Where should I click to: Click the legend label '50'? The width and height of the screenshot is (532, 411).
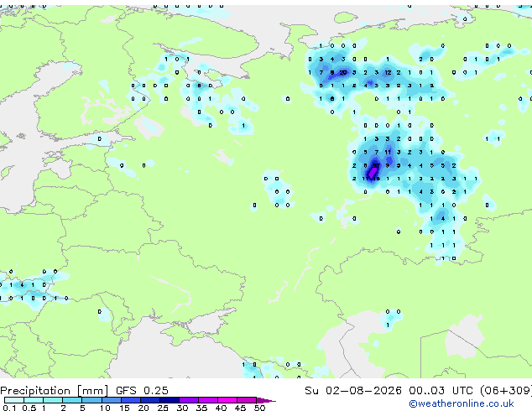(259, 408)
